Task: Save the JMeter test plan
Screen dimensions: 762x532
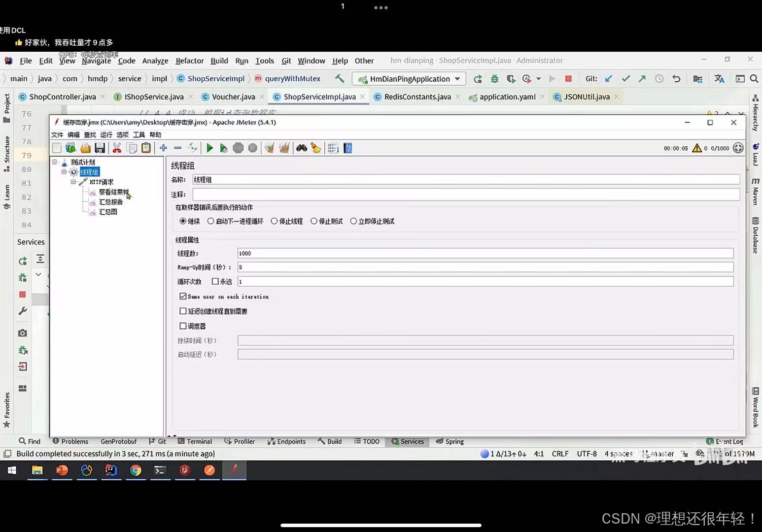Action: [100, 148]
